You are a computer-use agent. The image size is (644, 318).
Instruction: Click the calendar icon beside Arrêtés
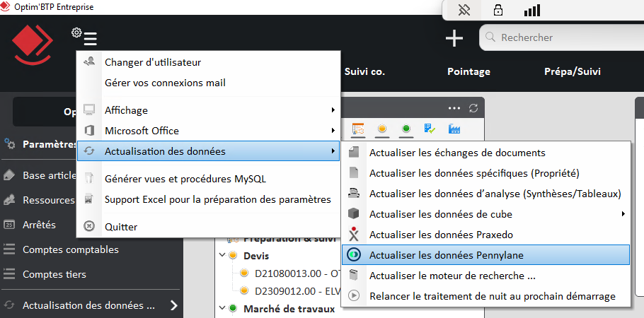click(x=9, y=225)
